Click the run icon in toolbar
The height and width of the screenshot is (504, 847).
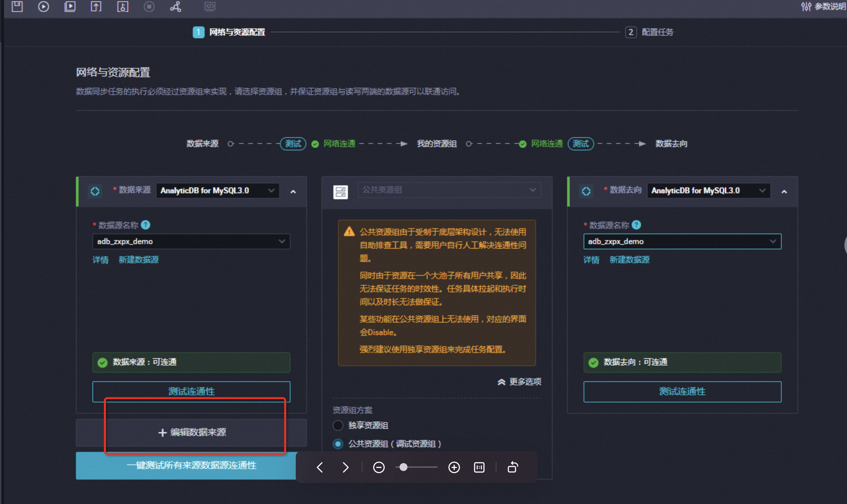click(x=43, y=7)
